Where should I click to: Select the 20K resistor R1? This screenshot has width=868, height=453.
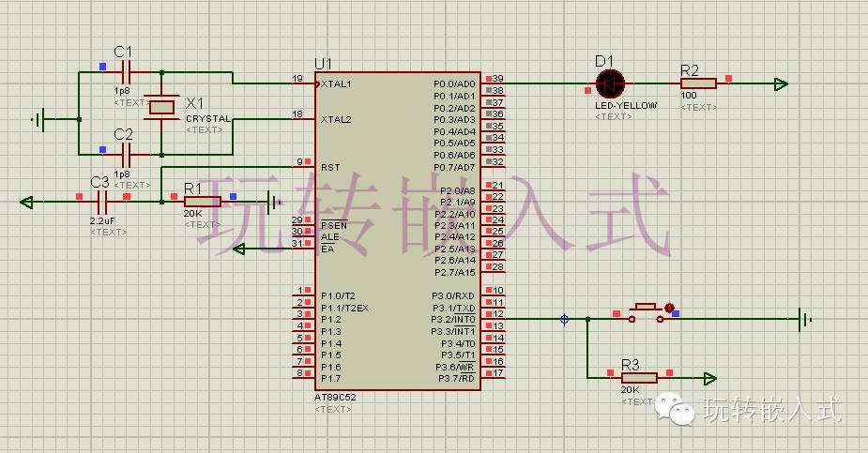tap(202, 202)
